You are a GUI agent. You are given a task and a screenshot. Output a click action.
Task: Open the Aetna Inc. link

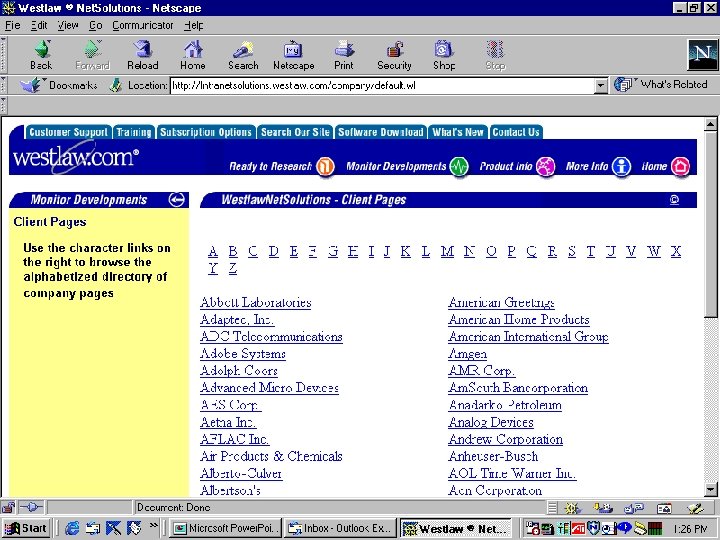point(228,422)
